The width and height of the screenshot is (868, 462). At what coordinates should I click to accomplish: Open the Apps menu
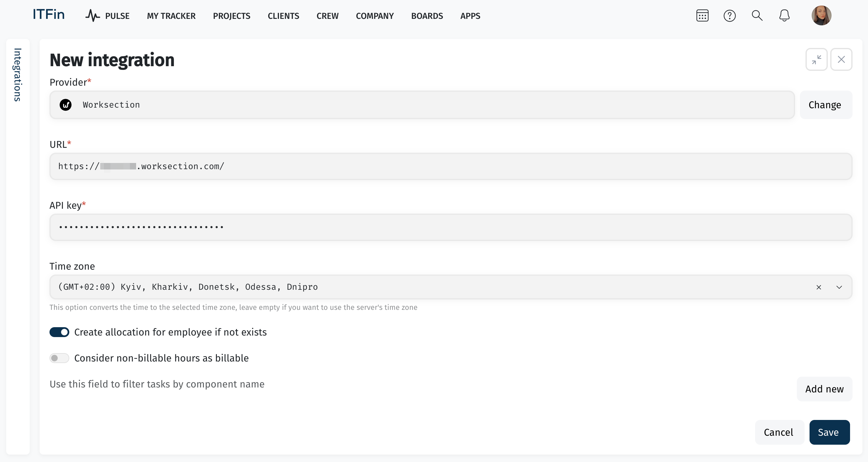coord(471,16)
